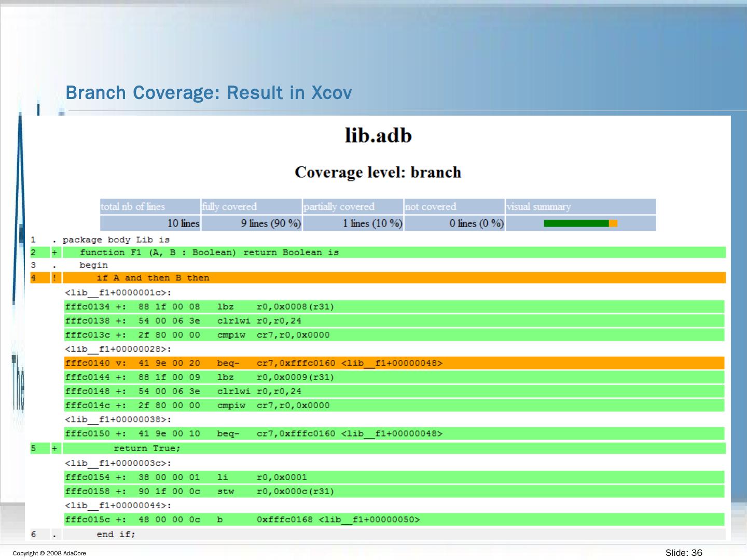The width and height of the screenshot is (747, 560).
Task: Collapse the 'if A and then B then' source line
Action: (153, 278)
